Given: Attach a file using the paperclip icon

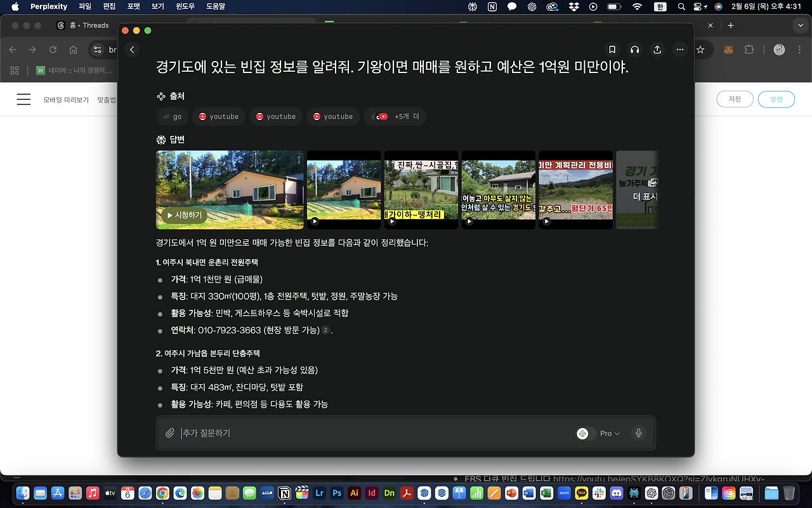Looking at the screenshot, I should click(170, 433).
